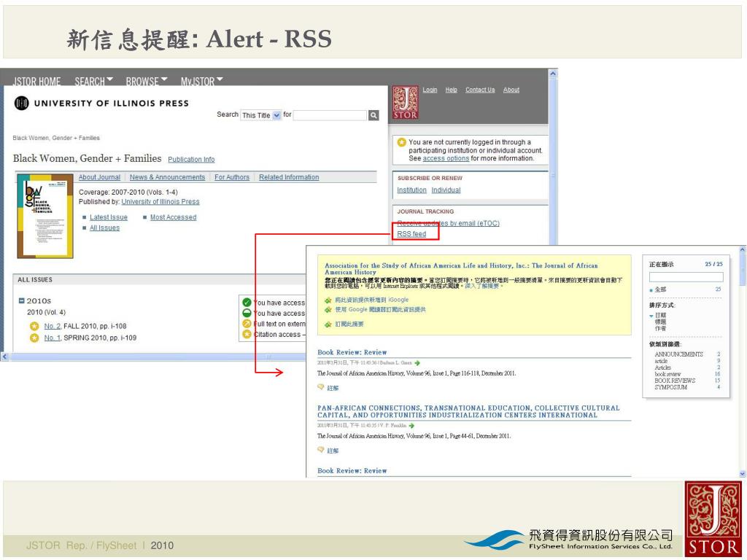Open the first Book Review: Review headline

[x=352, y=352]
